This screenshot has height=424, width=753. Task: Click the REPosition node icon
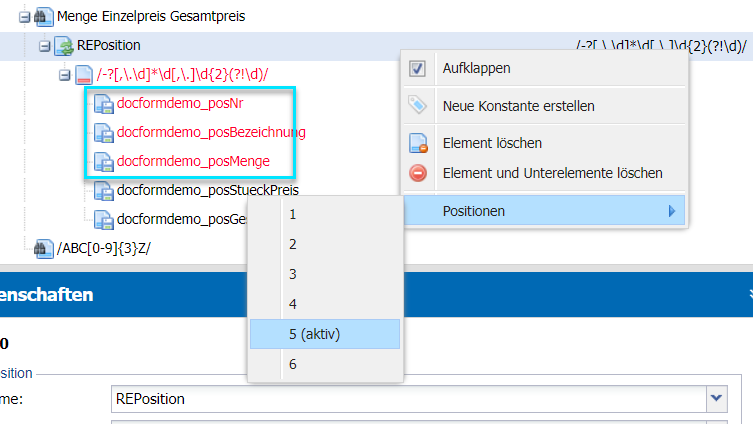coord(63,45)
